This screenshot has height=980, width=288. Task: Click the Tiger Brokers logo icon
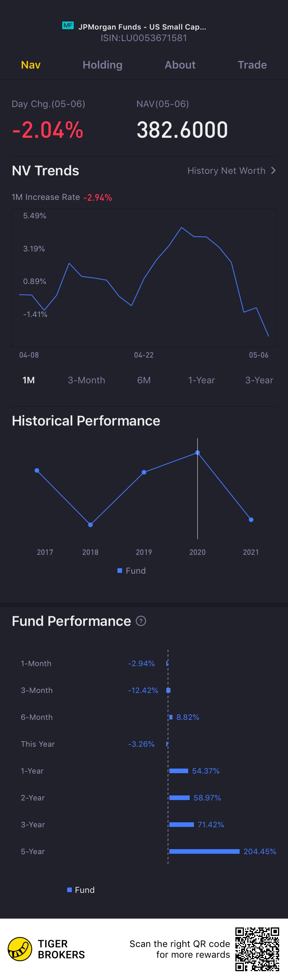click(20, 949)
